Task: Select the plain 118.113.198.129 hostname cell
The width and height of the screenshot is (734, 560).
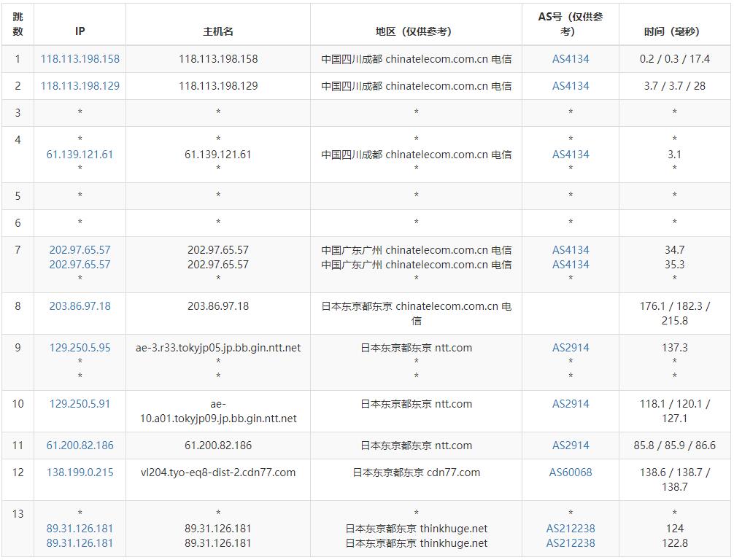Action: pos(218,86)
